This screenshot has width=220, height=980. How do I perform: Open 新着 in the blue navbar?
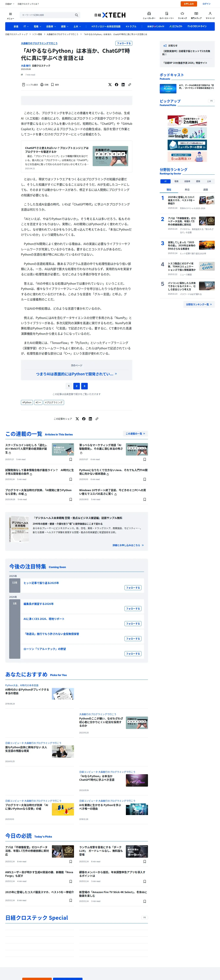[16, 27]
